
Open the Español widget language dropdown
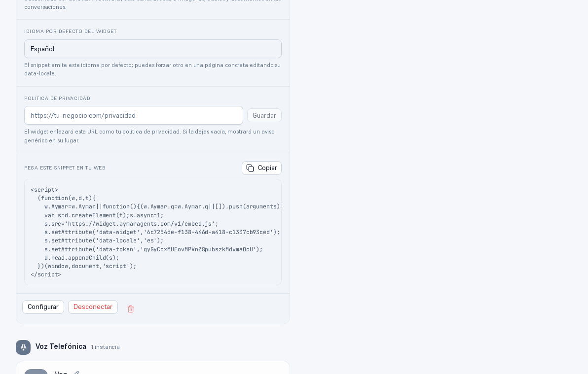coord(152,49)
